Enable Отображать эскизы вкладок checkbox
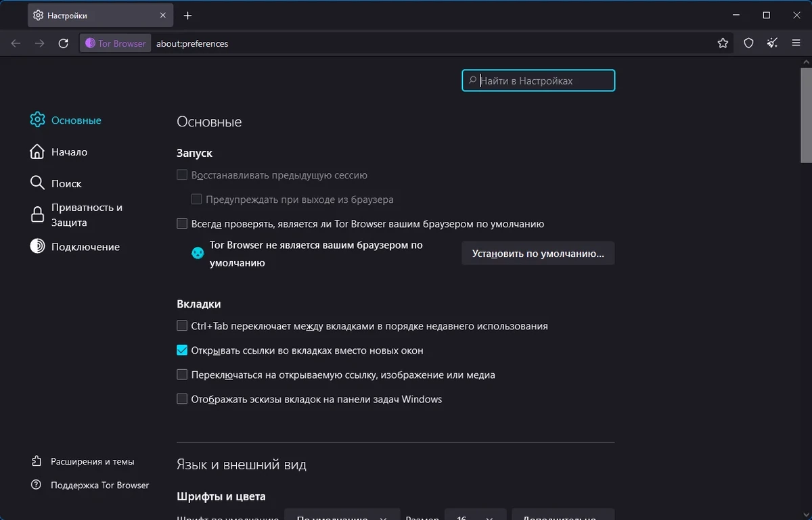812x520 pixels. pos(182,399)
